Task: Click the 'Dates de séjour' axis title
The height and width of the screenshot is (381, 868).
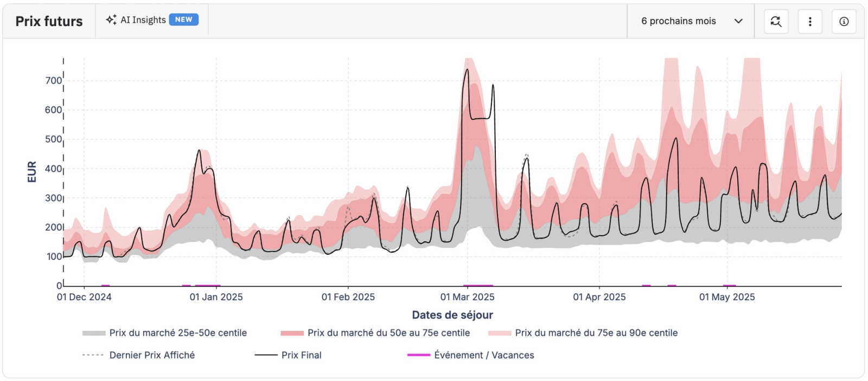Action: [452, 315]
